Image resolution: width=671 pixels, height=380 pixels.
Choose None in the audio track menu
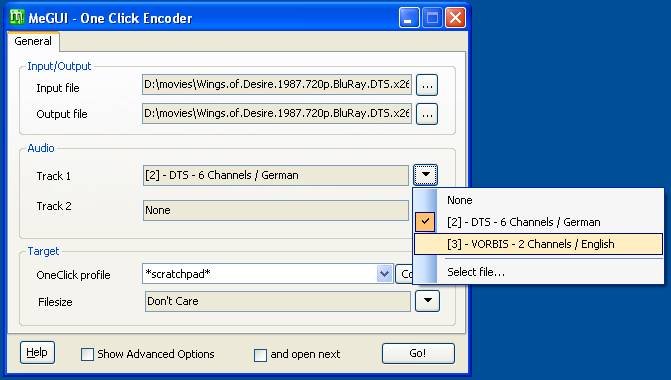tap(538, 200)
